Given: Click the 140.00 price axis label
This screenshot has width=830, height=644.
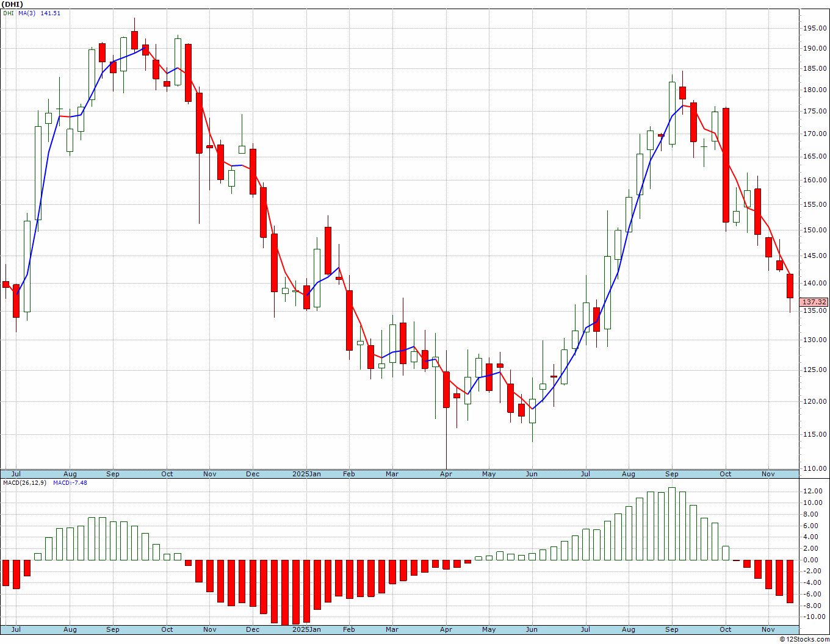Looking at the screenshot, I should tap(815, 283).
